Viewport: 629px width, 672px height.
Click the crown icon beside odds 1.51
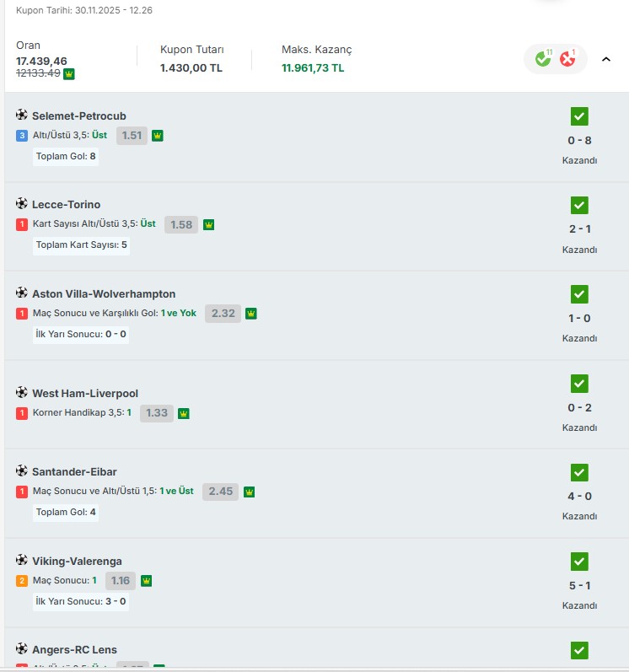pos(158,136)
